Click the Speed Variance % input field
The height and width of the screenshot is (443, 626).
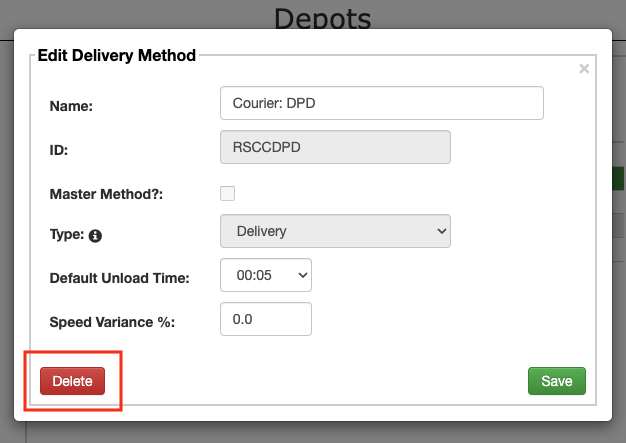266,319
